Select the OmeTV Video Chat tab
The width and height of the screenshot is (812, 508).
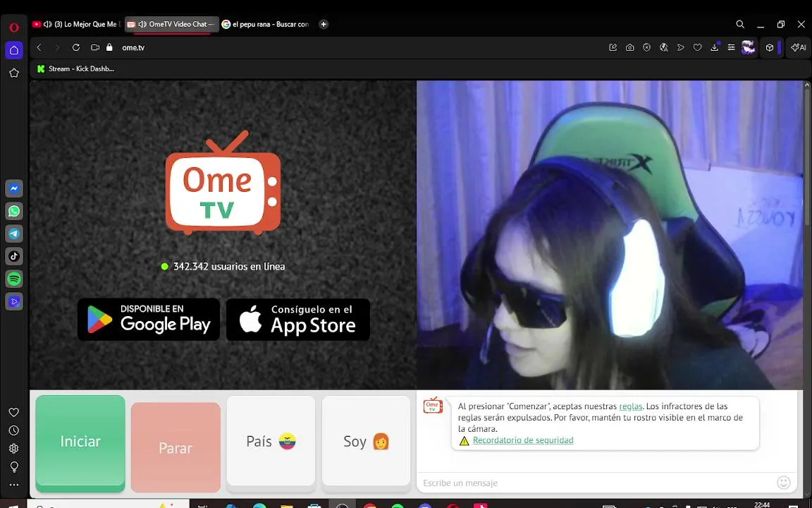pos(172,25)
